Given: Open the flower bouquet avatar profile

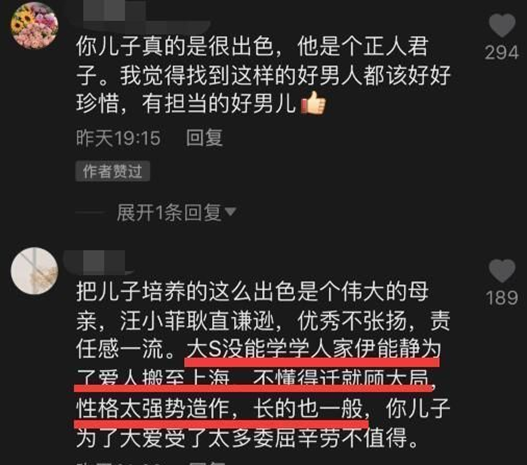Looking at the screenshot, I should click(34, 26).
